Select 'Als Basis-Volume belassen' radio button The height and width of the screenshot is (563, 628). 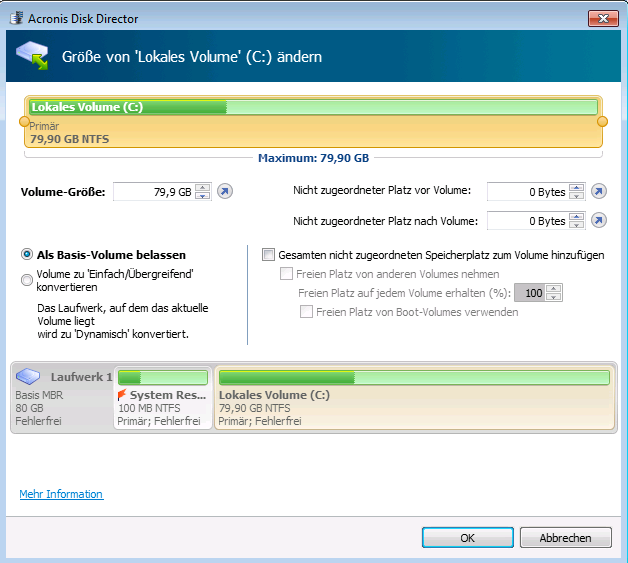coord(27,254)
